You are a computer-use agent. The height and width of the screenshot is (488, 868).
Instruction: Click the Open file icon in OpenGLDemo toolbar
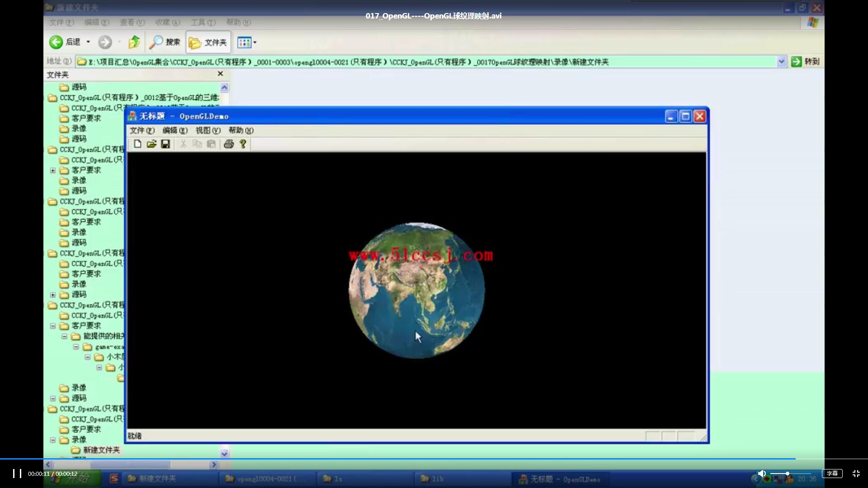coord(151,144)
